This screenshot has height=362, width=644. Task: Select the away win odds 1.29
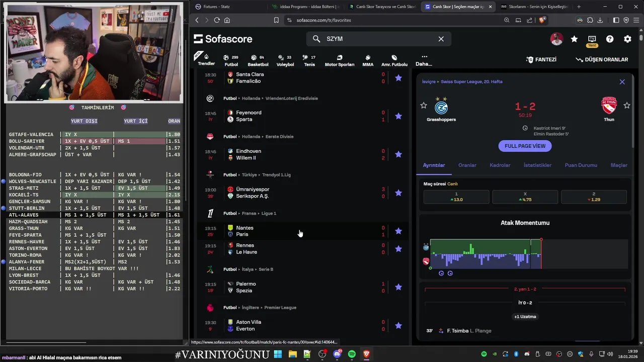pyautogui.click(x=594, y=197)
